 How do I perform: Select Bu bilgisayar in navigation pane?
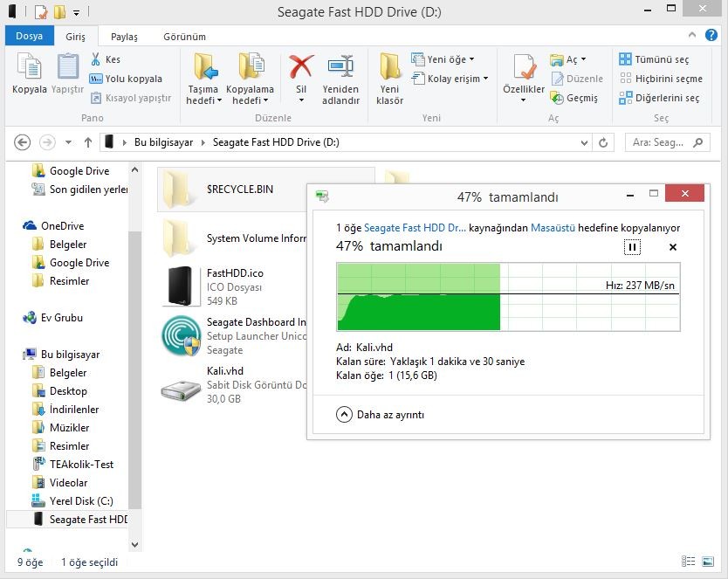click(61, 355)
